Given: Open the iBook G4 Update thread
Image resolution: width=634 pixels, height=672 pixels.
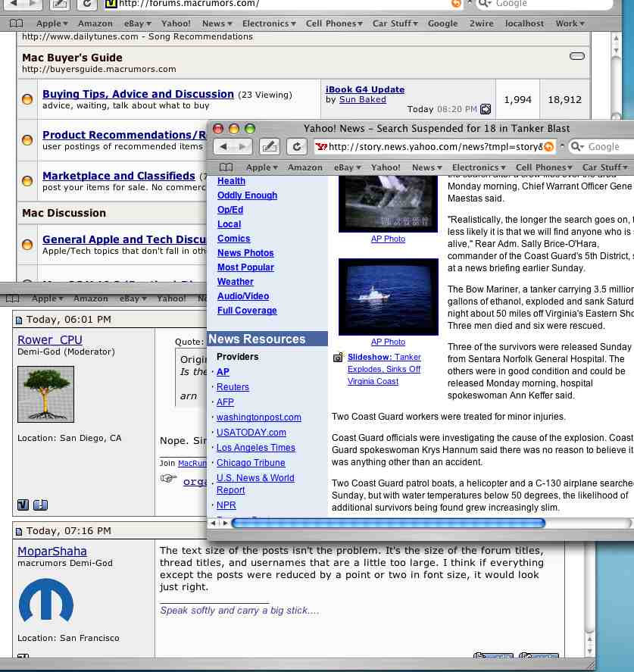Looking at the screenshot, I should [365, 89].
